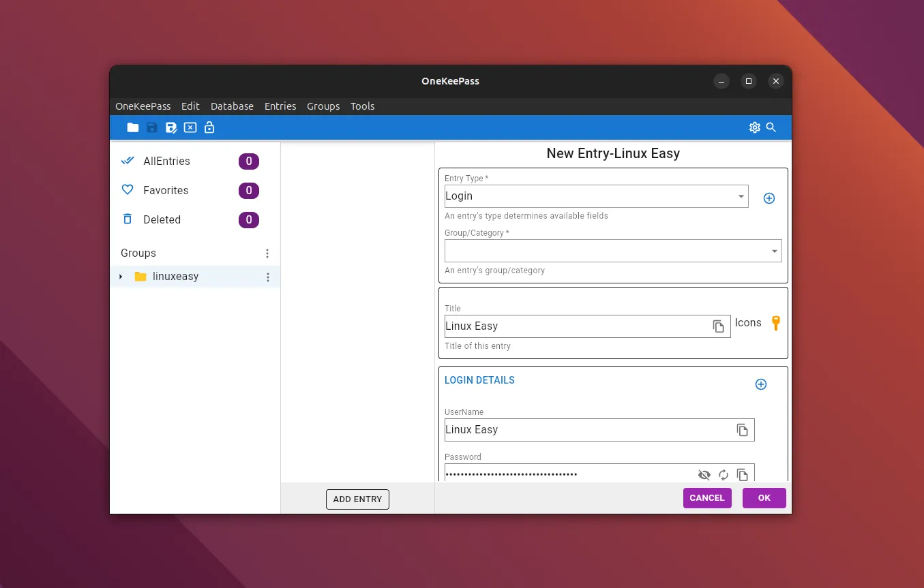Click the save-as icon with pencil
Image resolution: width=924 pixels, height=588 pixels.
pyautogui.click(x=171, y=127)
